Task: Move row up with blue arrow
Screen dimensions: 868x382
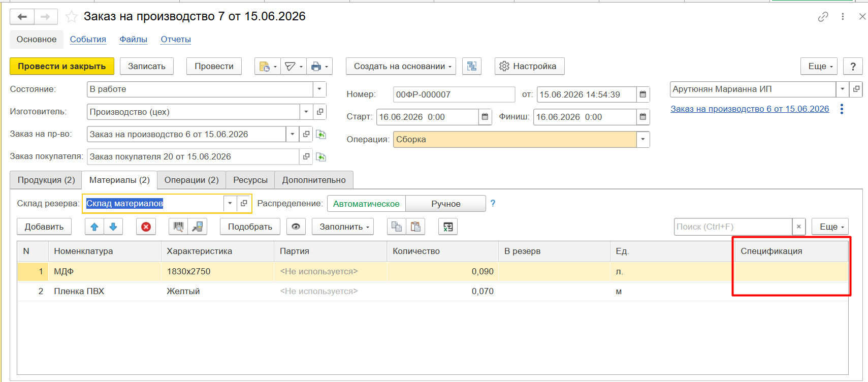Action: tap(94, 227)
